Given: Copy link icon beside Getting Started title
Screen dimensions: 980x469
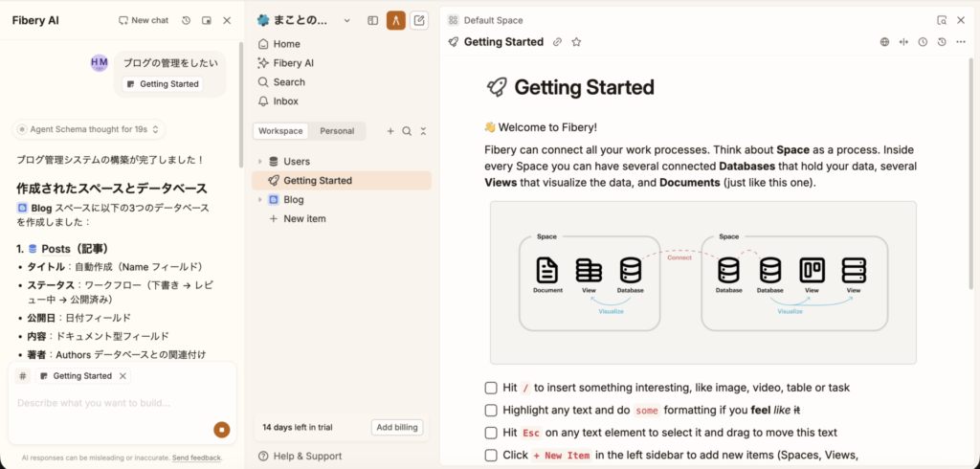Looking at the screenshot, I should 558,42.
